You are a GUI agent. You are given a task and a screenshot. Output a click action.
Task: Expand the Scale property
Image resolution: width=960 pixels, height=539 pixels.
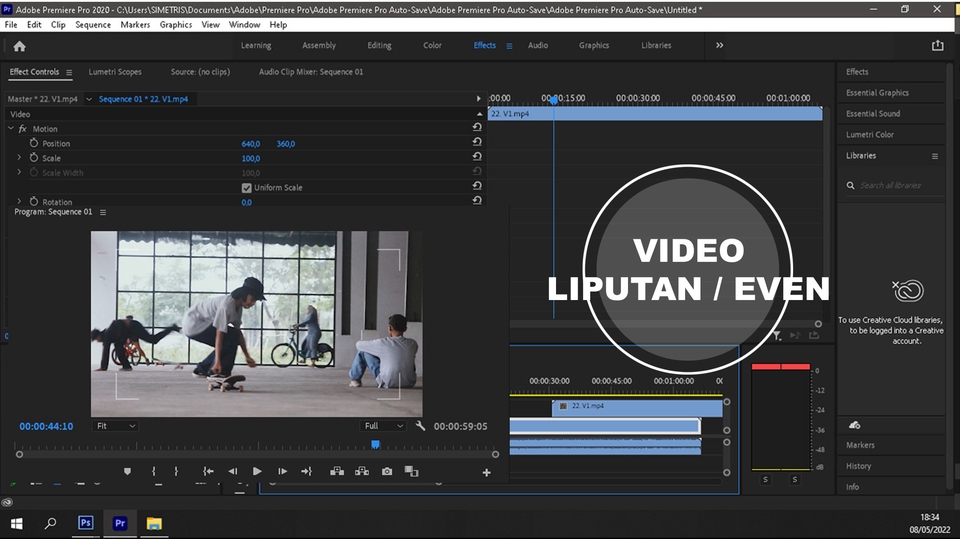click(19, 157)
